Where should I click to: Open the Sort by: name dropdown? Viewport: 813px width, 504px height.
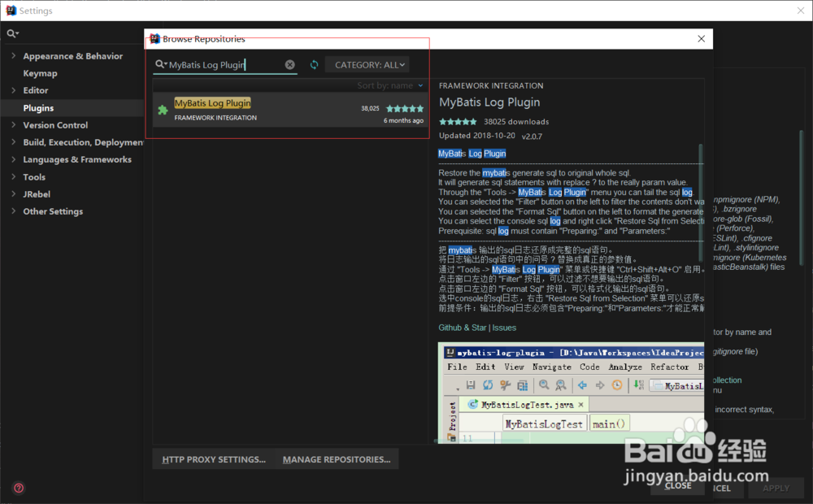[390, 85]
